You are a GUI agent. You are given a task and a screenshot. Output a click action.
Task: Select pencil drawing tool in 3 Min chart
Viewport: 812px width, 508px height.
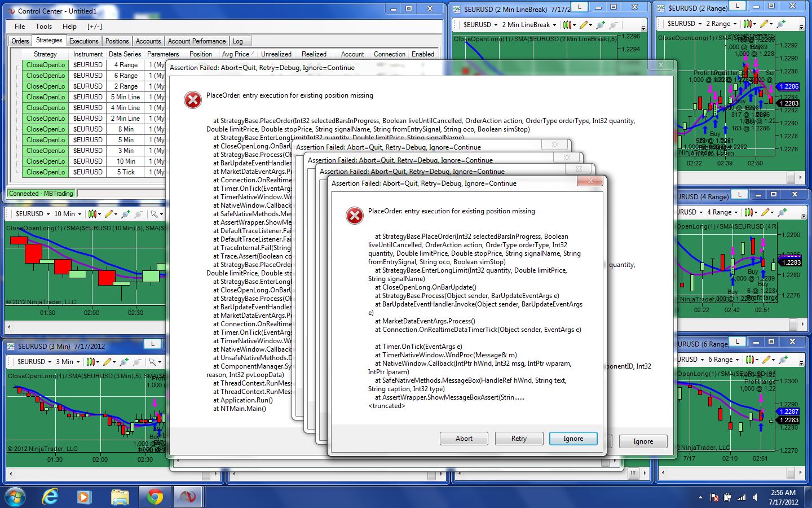click(x=109, y=362)
